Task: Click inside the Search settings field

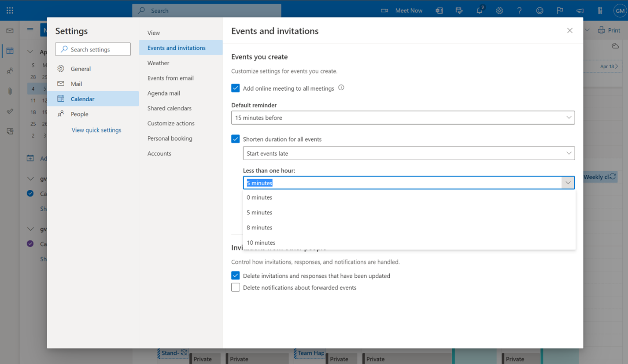Action: pos(92,49)
